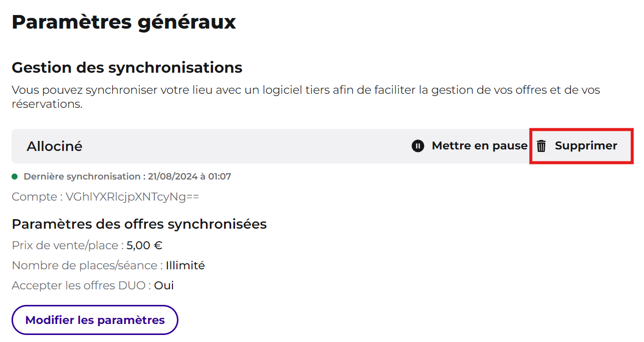Click the Paramètres des offres synchronisées heading
The height and width of the screenshot is (342, 644).
coord(139,224)
